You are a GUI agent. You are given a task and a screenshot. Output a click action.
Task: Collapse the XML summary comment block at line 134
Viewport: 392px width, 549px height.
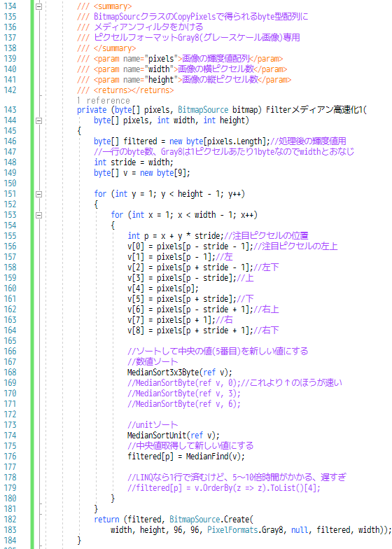(39, 6)
